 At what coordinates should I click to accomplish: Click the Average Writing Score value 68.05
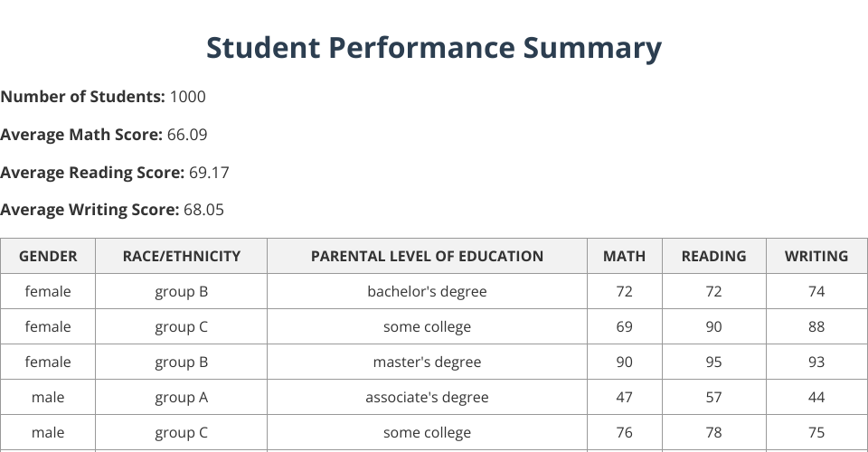pyautogui.click(x=203, y=210)
